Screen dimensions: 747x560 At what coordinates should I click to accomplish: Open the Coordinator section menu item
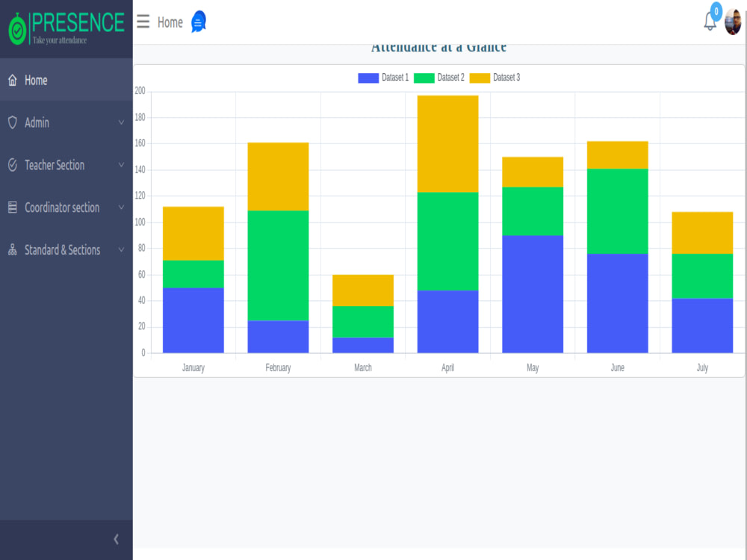66,207
